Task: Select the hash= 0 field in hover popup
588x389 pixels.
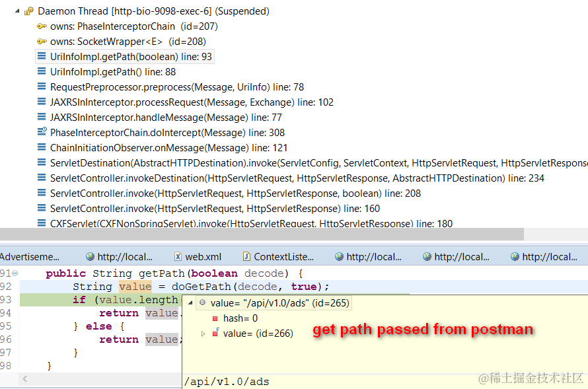Action: [x=240, y=318]
